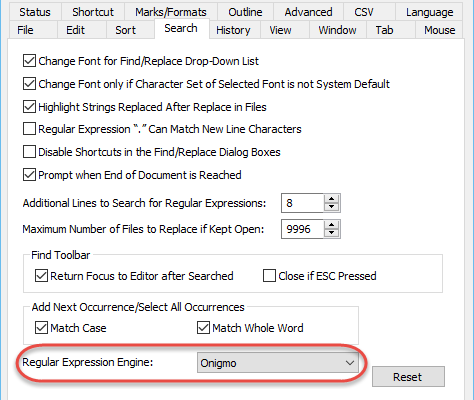
Task: Go to the CSV tab
Action: click(364, 12)
